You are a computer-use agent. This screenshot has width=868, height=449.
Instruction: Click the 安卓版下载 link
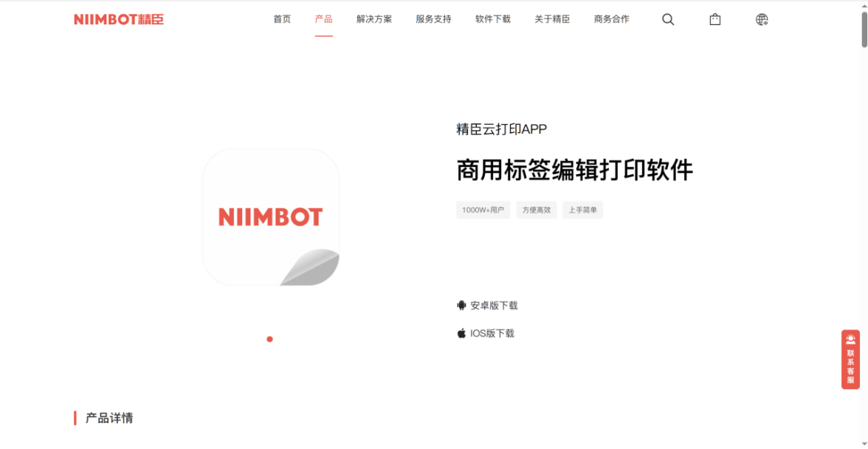tap(494, 305)
